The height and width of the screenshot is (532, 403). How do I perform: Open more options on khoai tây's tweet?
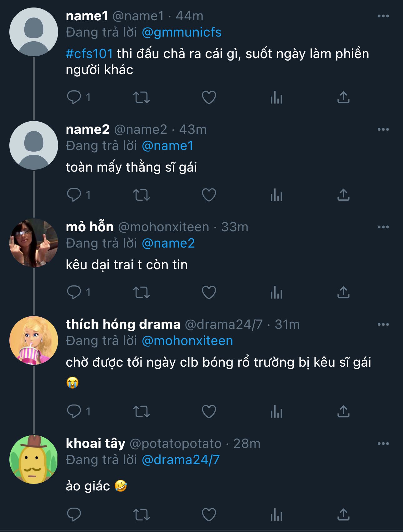pyautogui.click(x=383, y=444)
